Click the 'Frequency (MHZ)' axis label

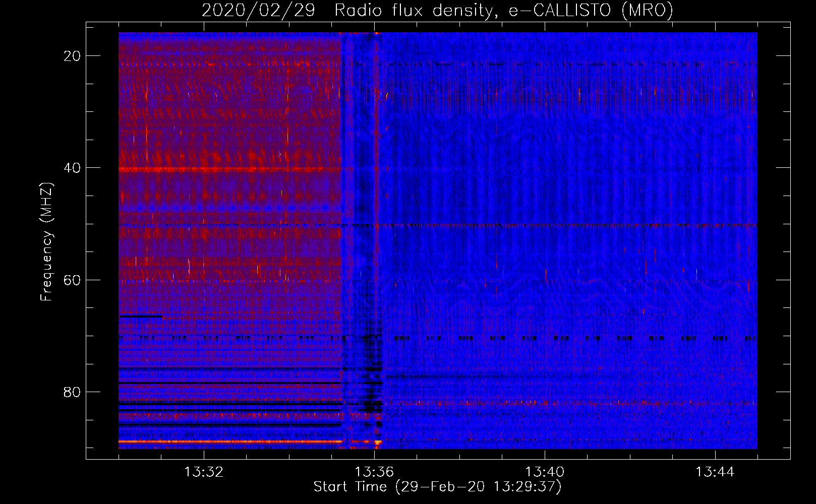(x=46, y=242)
